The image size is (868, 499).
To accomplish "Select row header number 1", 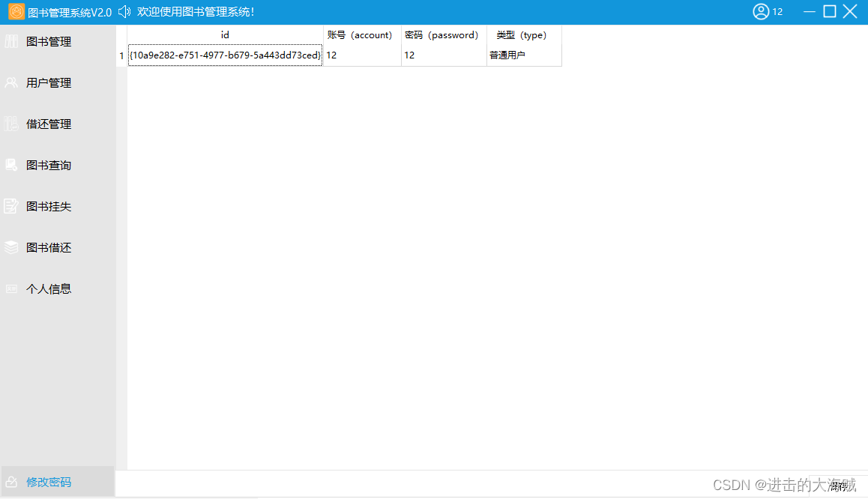I will coord(121,55).
